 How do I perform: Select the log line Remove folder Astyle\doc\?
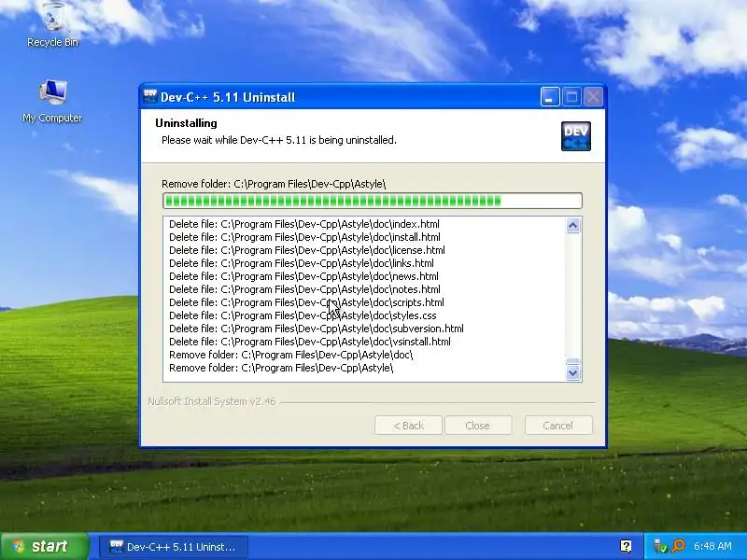pos(291,355)
